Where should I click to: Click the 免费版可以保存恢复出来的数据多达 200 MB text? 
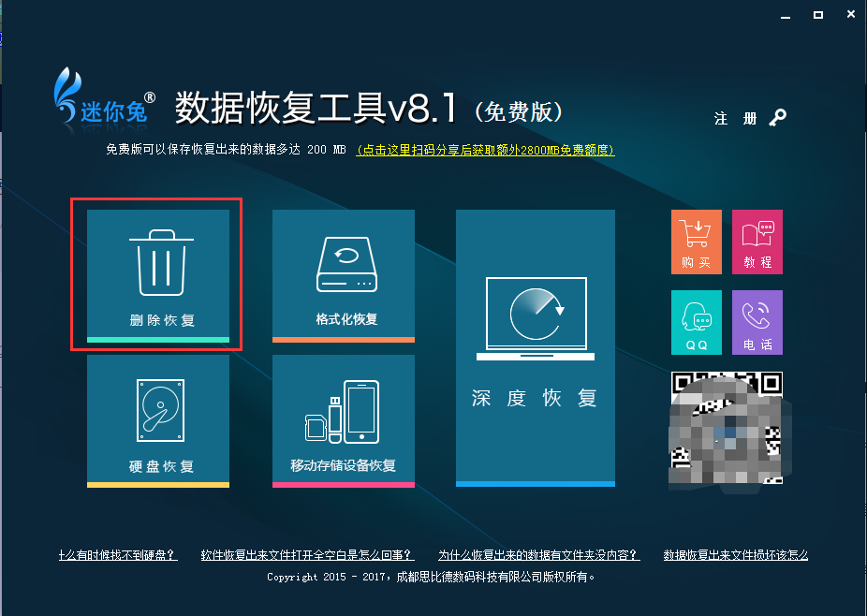coord(226,149)
